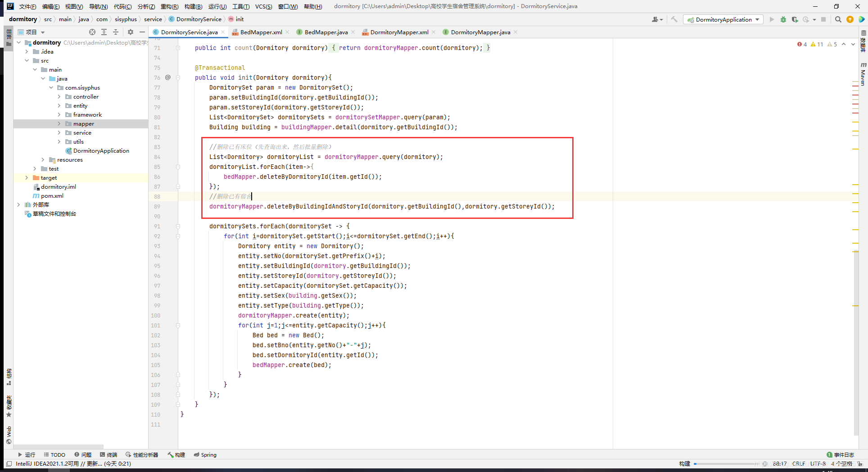Expand the target folder
Image resolution: width=868 pixels, height=472 pixels.
coord(27,177)
